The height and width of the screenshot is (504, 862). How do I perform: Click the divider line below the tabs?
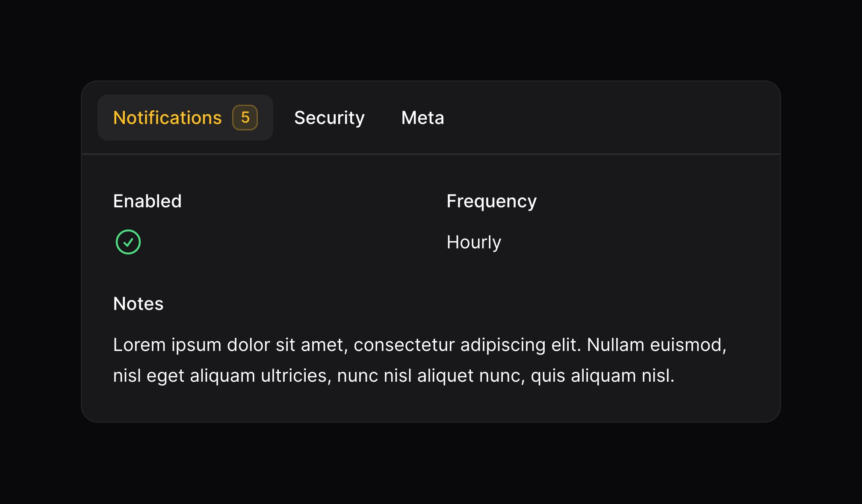[431, 154]
